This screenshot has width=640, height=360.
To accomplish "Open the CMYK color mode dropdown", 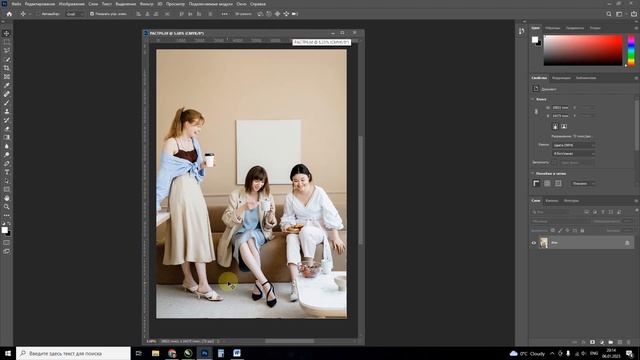I will pos(573,145).
